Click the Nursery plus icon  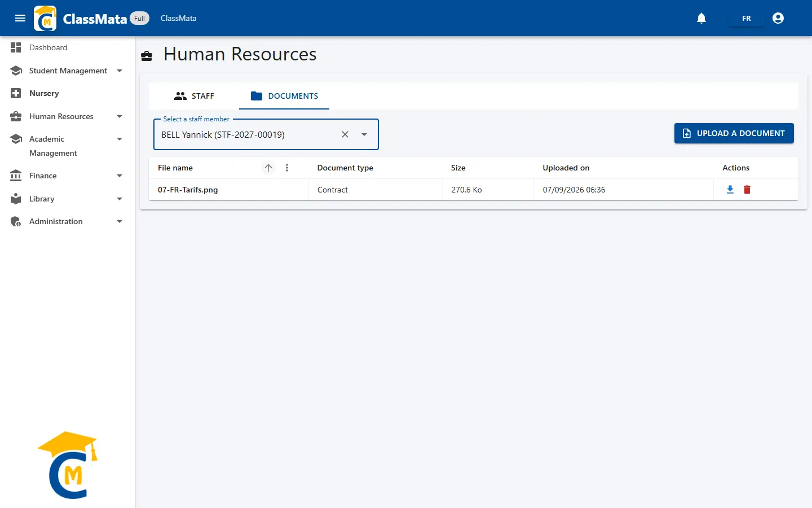point(16,93)
